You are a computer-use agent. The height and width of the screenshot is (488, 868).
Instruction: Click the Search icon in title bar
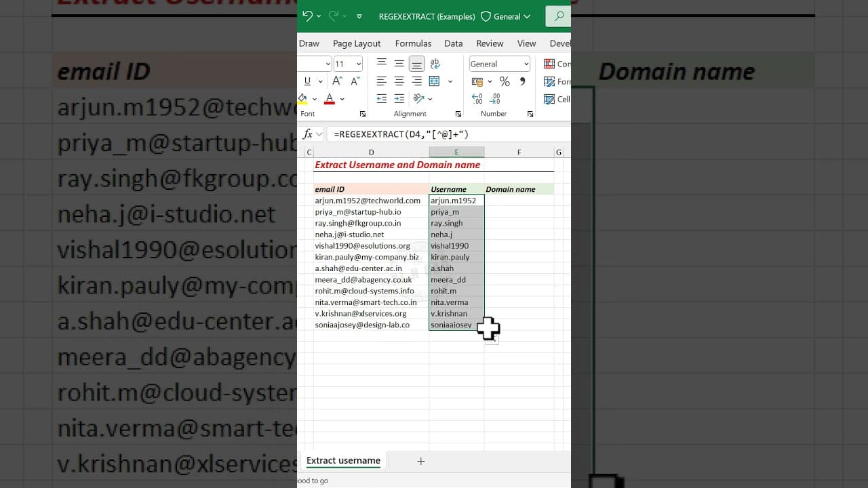(x=558, y=16)
